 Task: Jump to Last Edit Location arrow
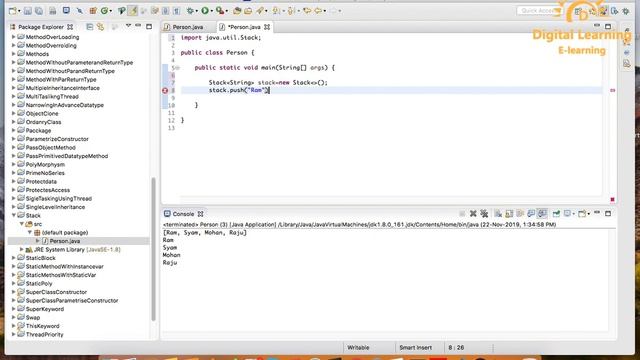(308, 11)
